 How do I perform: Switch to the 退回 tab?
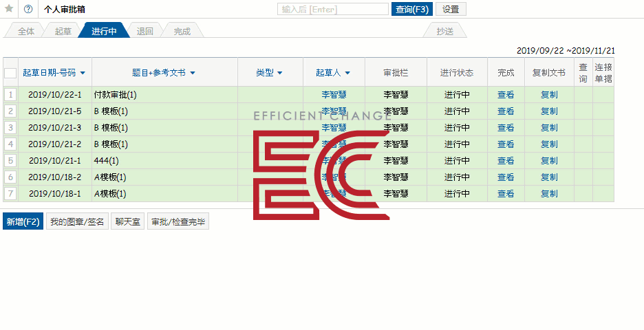click(x=144, y=31)
